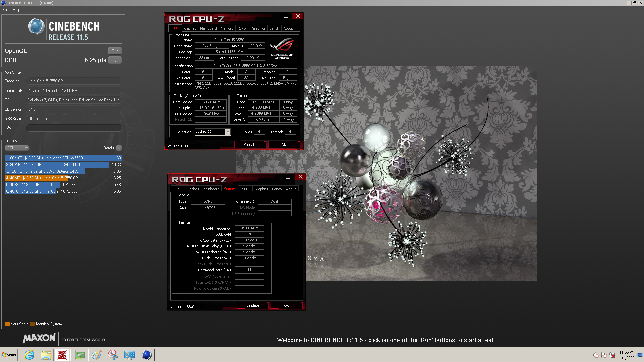The image size is (644, 362).
Task: Open the File menu in Cinebench
Action: [x=5, y=10]
